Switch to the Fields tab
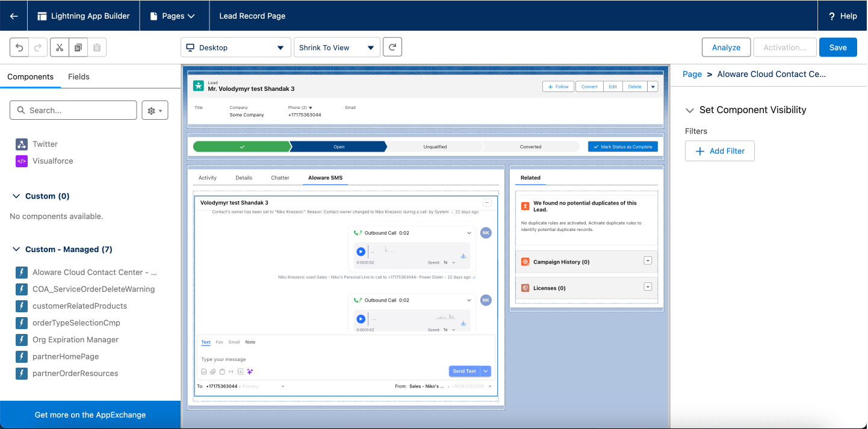Viewport: 868px width, 429px height. pyautogui.click(x=79, y=76)
